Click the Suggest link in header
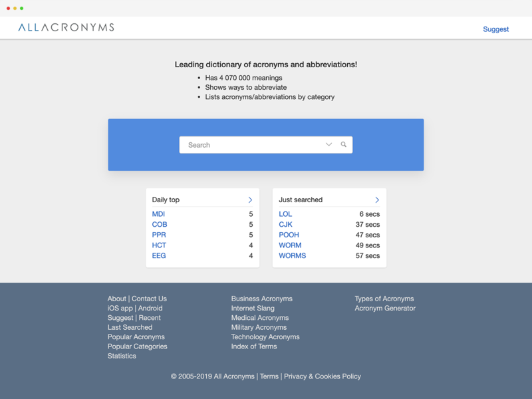 point(495,29)
